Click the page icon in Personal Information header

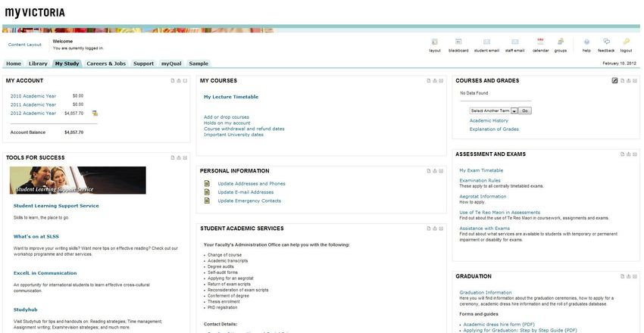pos(429,171)
